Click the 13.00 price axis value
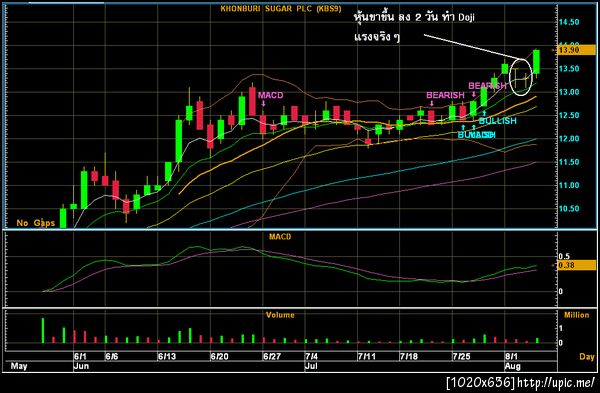The width and height of the screenshot is (600, 393). [569, 92]
